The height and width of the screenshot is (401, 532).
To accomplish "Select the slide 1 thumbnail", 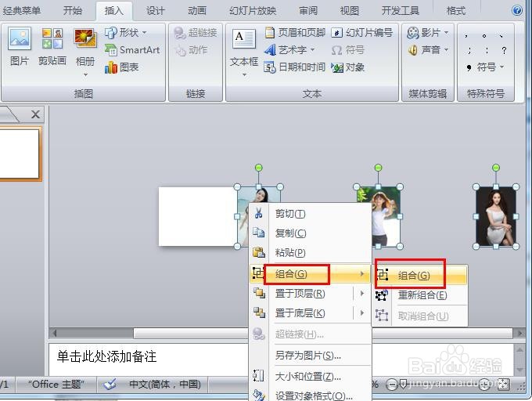I will coord(20,154).
